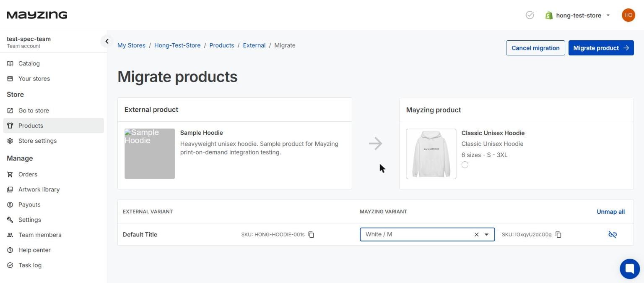Screen dimensions: 644x283
Task: Click the White / M variant field
Action: tap(427, 234)
